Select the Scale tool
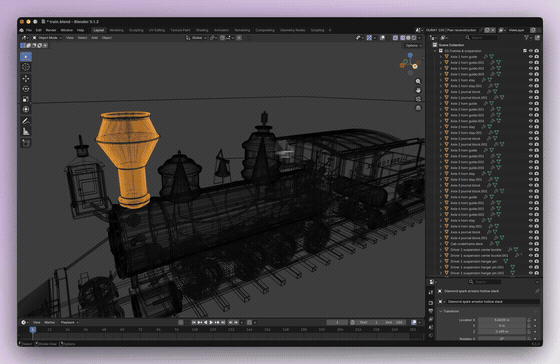The image size is (560, 364). click(26, 99)
